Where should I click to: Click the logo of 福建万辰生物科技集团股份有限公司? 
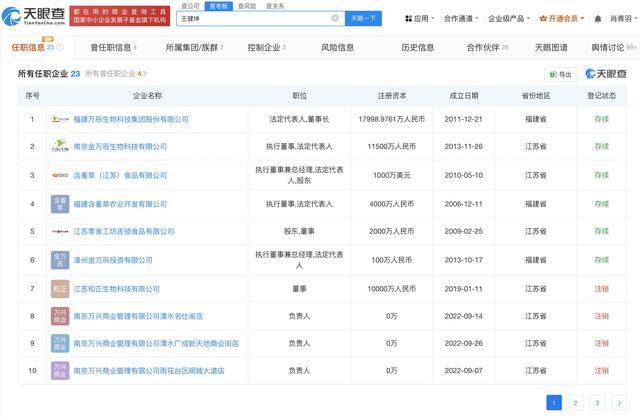(60, 119)
